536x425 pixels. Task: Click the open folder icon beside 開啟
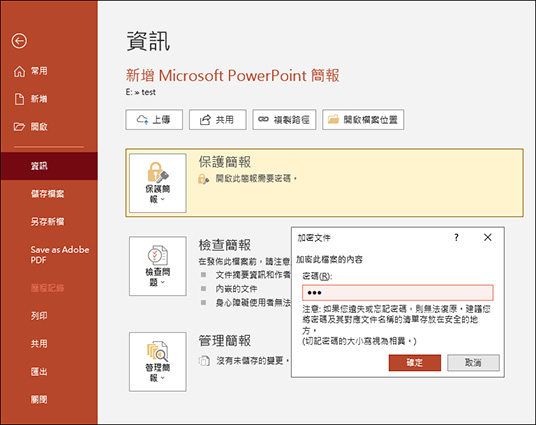(x=19, y=127)
